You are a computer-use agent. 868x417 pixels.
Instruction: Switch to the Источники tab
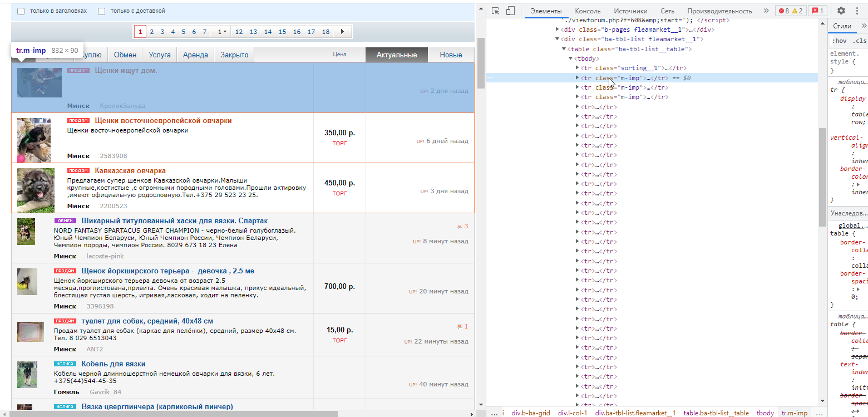point(630,11)
